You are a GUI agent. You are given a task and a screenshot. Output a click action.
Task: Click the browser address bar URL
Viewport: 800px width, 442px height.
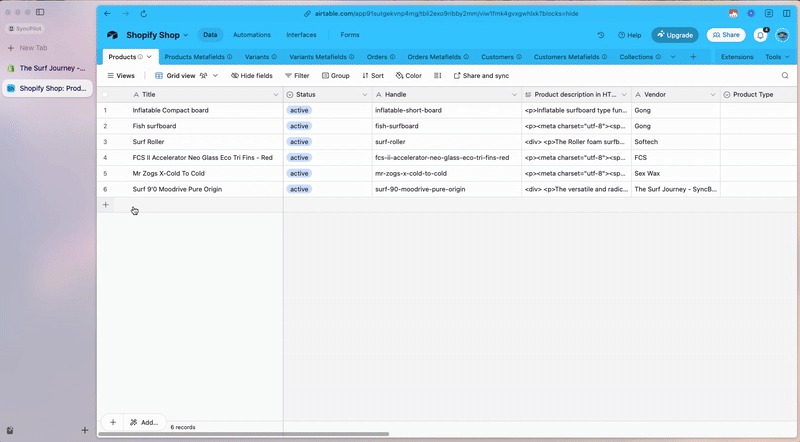(x=446, y=14)
